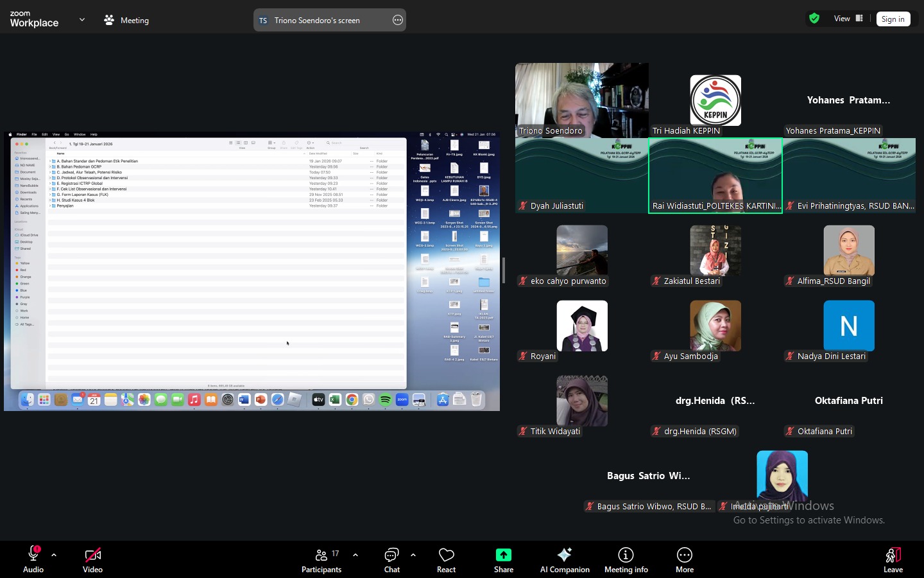This screenshot has height=578, width=924.
Task: Expand the Chat options arrow
Action: pyautogui.click(x=413, y=555)
